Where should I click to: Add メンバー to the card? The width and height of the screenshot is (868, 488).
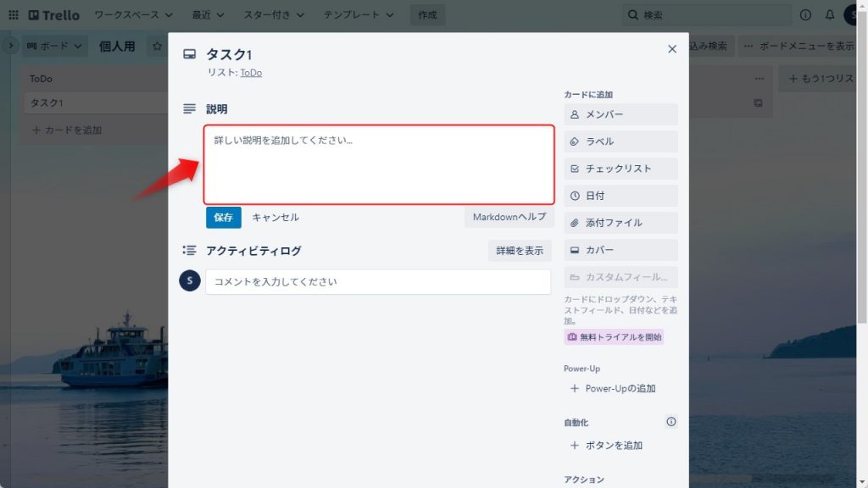coord(620,114)
